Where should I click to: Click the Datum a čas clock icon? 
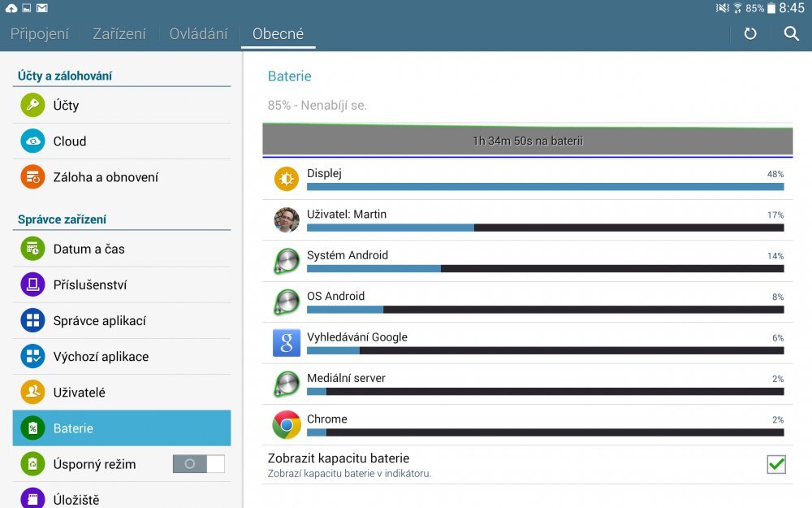pyautogui.click(x=32, y=249)
